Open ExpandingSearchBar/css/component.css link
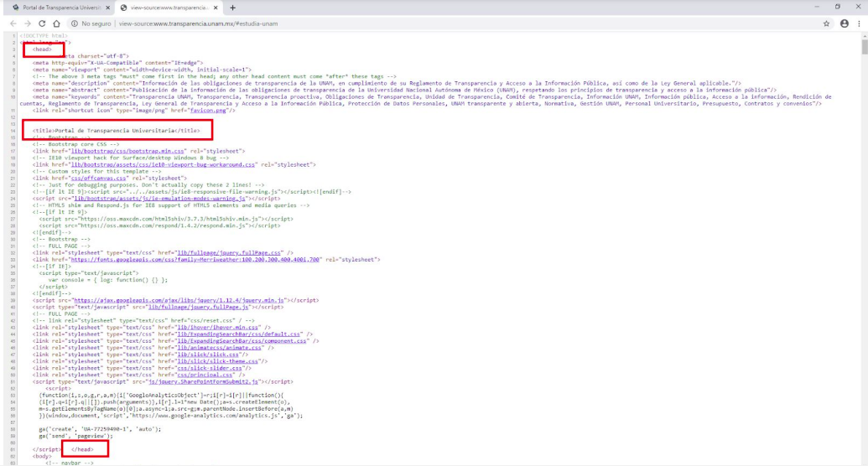 (x=242, y=341)
